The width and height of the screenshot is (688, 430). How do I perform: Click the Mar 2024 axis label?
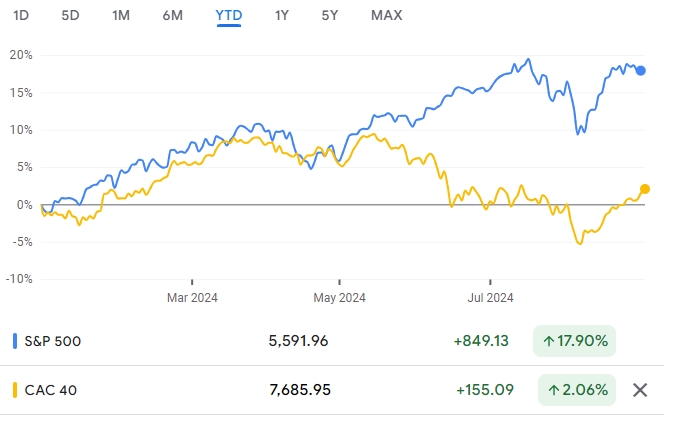(x=192, y=297)
